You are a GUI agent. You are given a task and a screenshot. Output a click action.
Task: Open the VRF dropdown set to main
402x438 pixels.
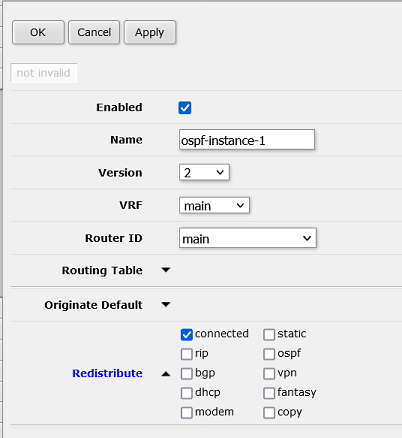click(x=214, y=205)
